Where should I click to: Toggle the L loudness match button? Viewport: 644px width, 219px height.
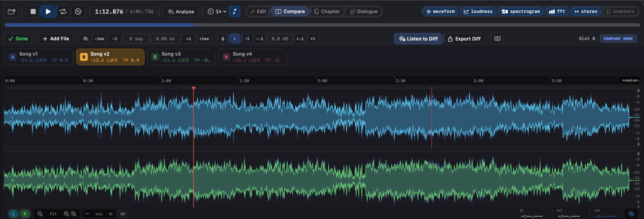[x=235, y=39]
